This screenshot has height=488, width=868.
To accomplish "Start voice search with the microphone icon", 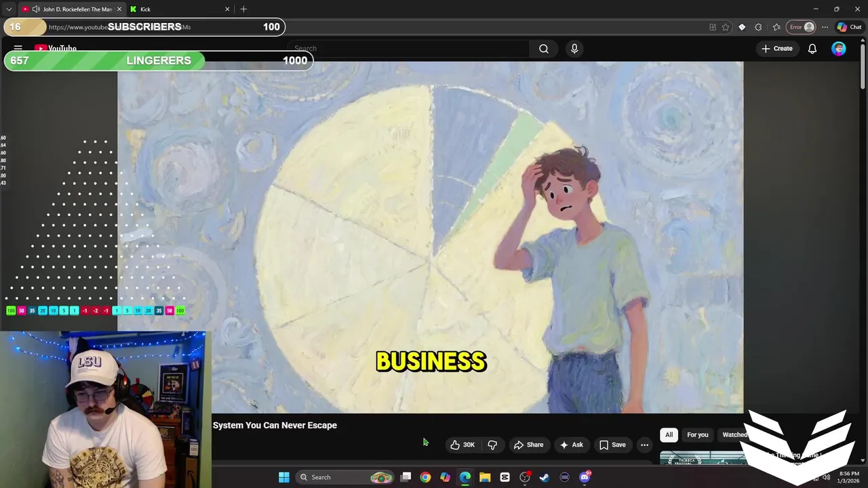I will click(x=574, y=49).
